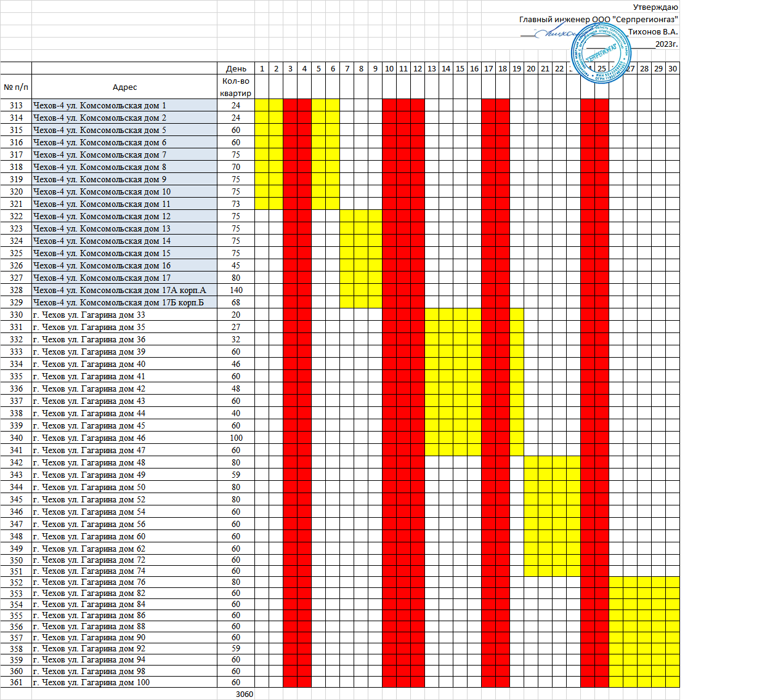Select address "г. Чехов ул. Гагарина дом 48"
This screenshot has width=778, height=700.
pos(124,462)
